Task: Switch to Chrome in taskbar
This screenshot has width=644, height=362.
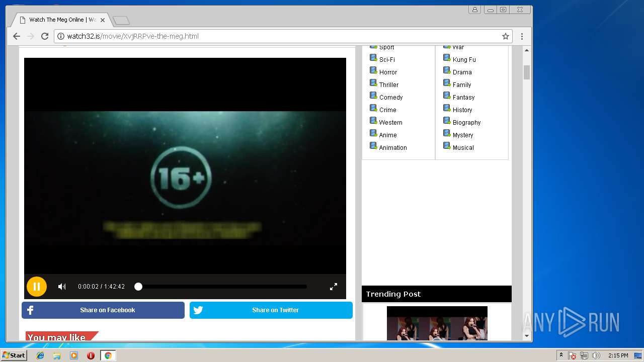Action: click(108, 355)
